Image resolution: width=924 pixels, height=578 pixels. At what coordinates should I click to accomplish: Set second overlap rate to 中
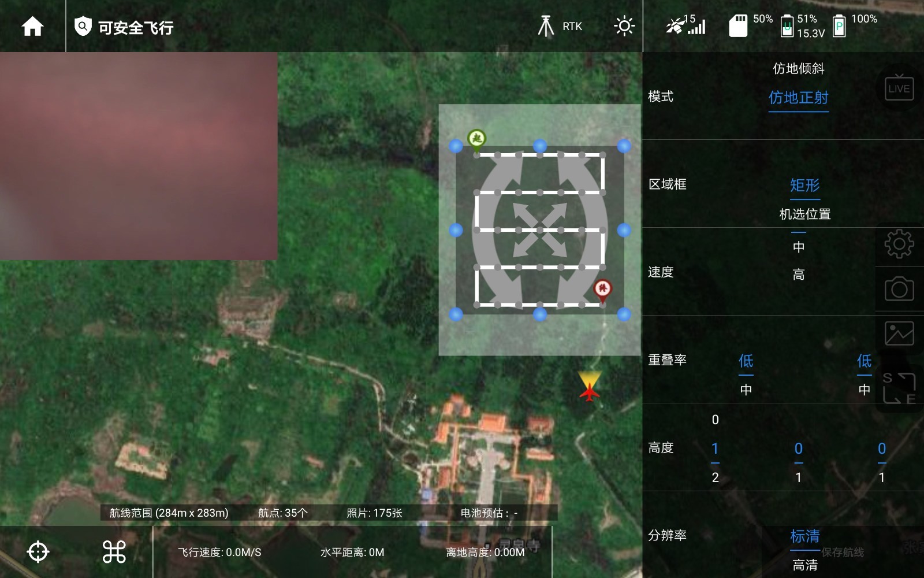tap(864, 390)
